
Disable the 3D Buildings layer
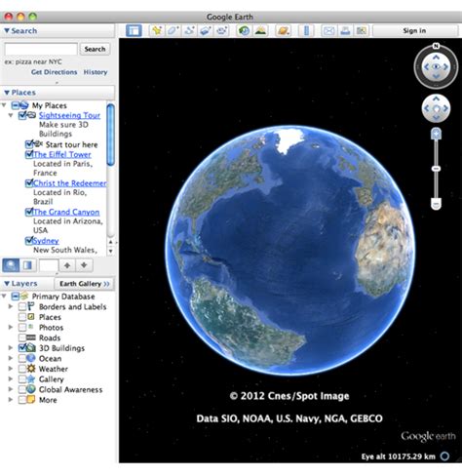click(22, 348)
